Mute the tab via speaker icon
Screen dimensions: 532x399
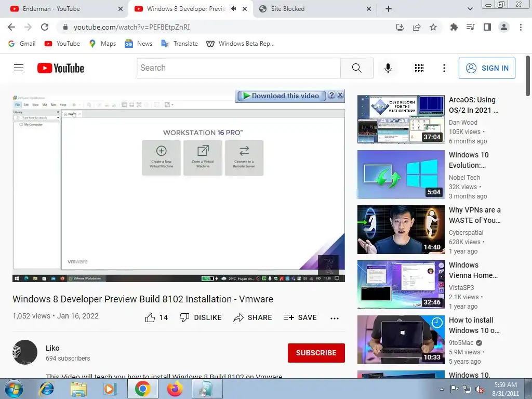coord(233,9)
